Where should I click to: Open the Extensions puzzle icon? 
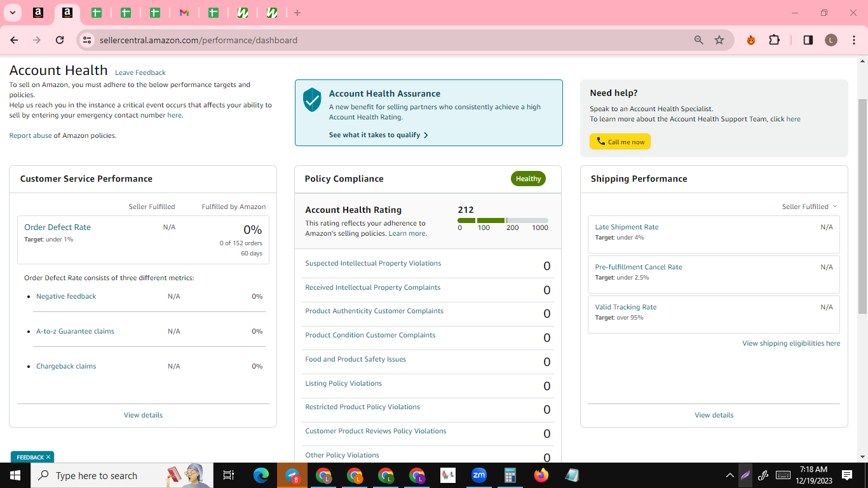tap(774, 40)
